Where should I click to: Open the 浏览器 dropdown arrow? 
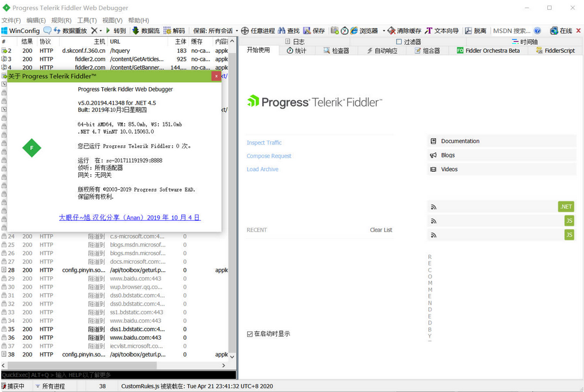point(384,30)
